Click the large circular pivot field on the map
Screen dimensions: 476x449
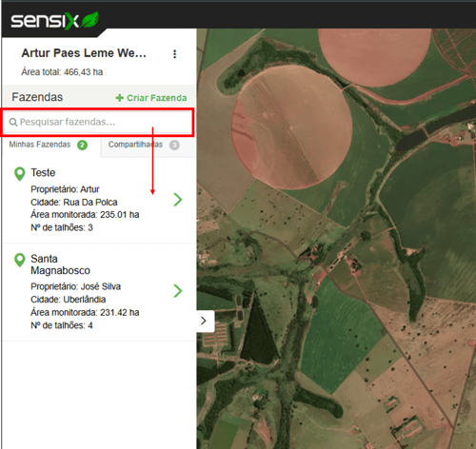291,127
